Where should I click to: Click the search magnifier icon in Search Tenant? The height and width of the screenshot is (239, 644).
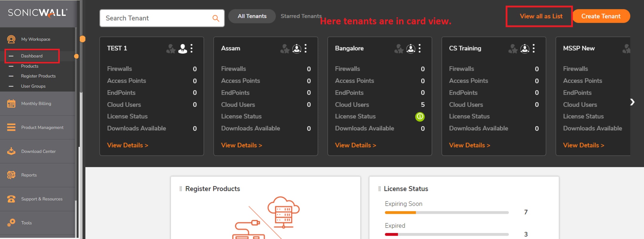216,18
